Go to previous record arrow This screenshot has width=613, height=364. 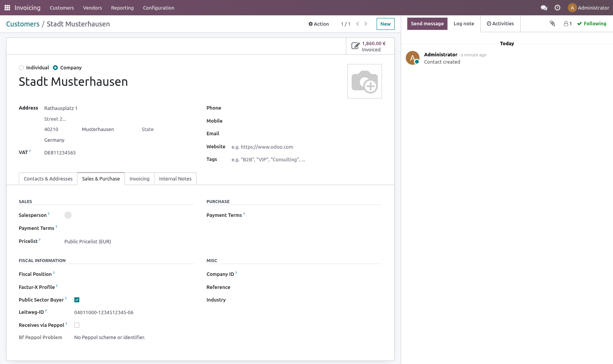pos(357,24)
